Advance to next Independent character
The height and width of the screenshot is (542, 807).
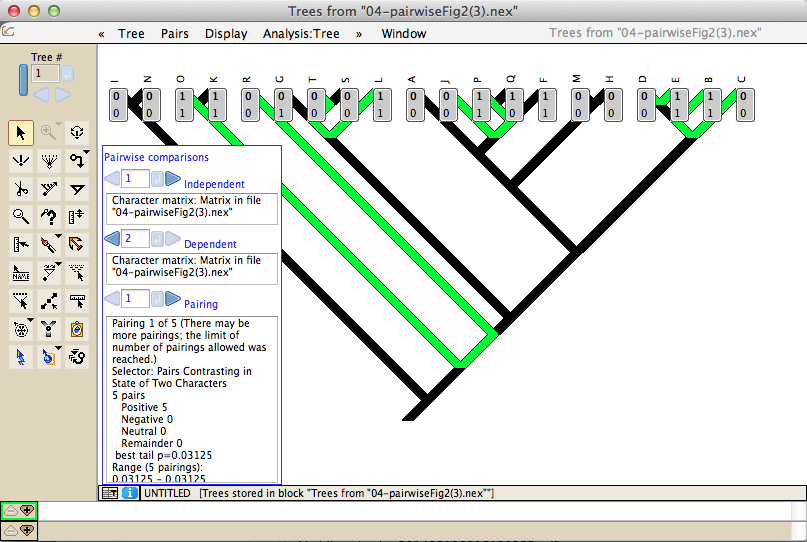172,179
